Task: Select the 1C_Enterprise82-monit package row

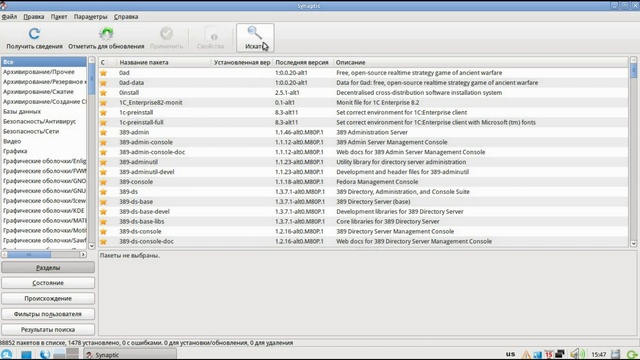Action: [x=363, y=102]
